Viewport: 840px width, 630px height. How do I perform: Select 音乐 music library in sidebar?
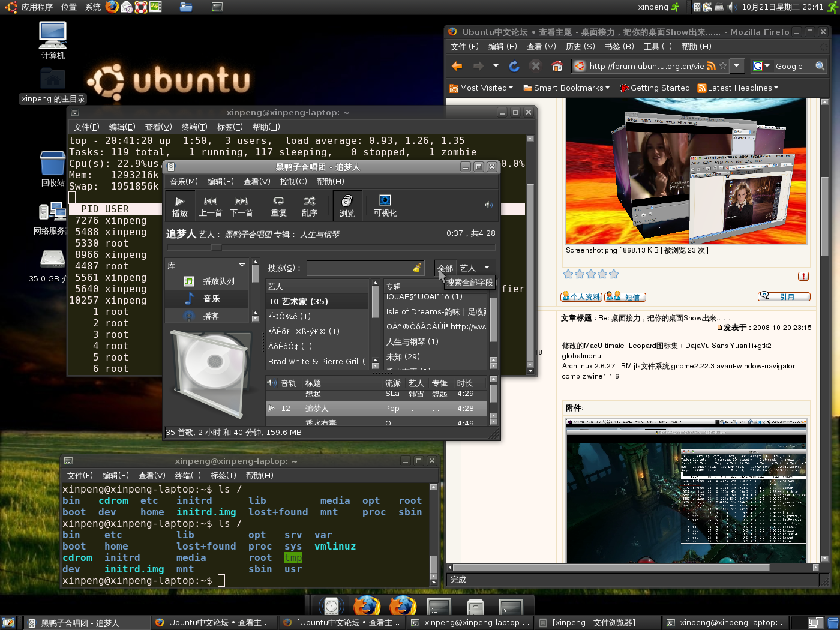[207, 299]
